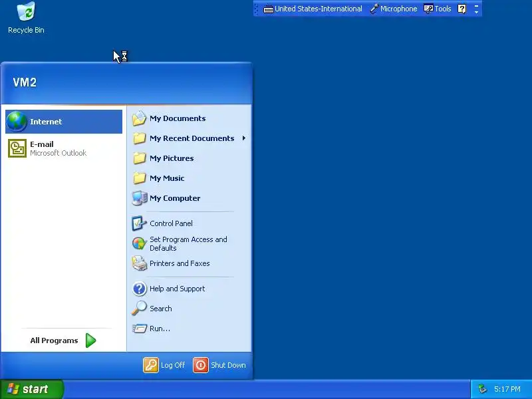
Task: Click the Search magnifying glass icon
Action: (139, 309)
